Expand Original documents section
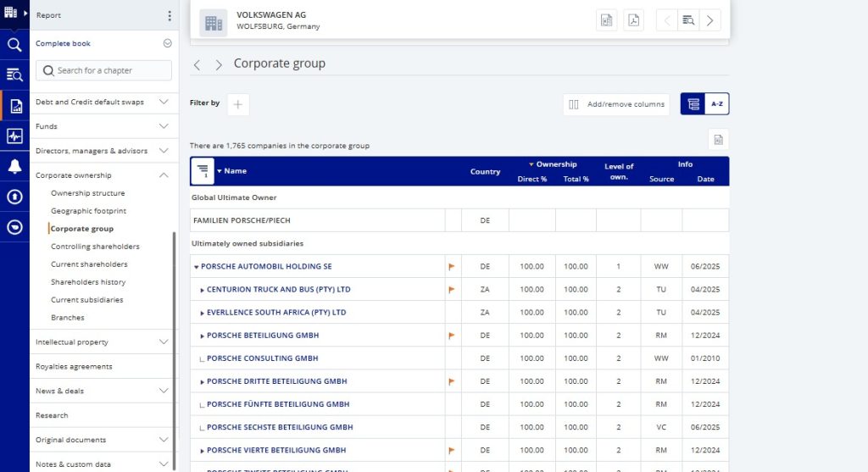 [164, 440]
